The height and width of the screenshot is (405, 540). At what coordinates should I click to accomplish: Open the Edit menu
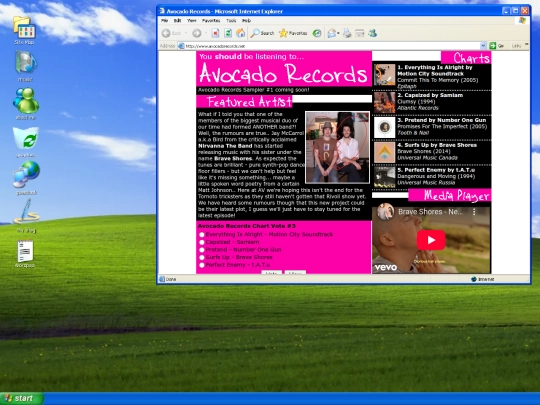(x=177, y=21)
